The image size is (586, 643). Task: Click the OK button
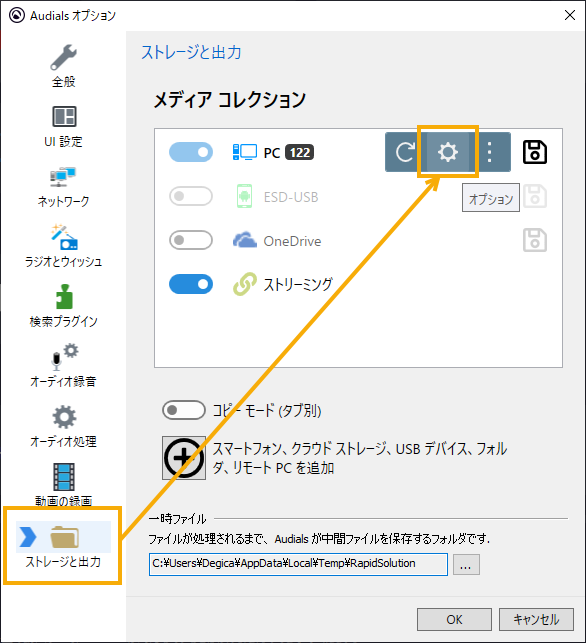point(454,619)
